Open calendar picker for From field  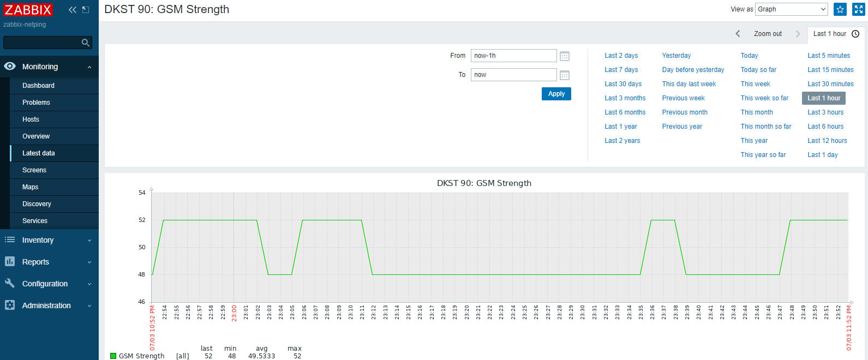[x=565, y=56]
